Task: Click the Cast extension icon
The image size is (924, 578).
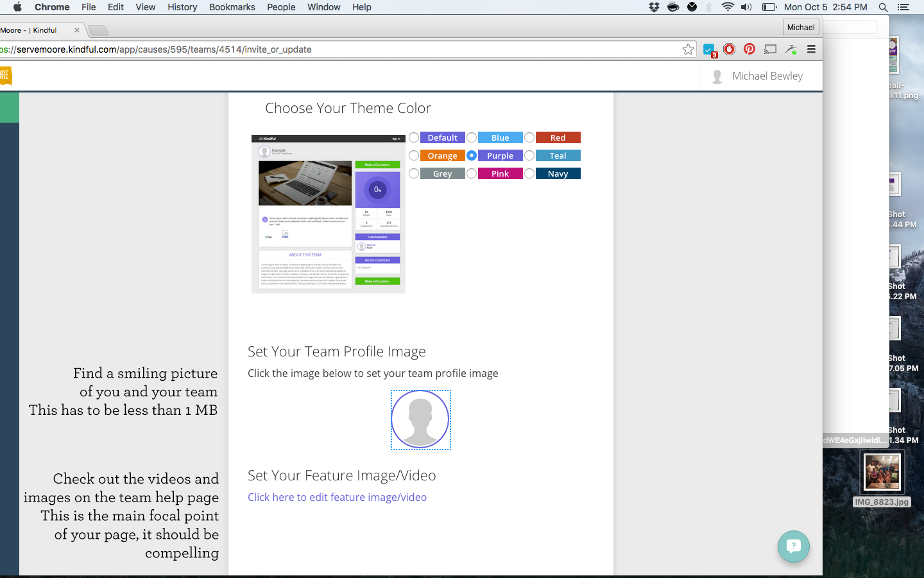Action: (x=770, y=49)
